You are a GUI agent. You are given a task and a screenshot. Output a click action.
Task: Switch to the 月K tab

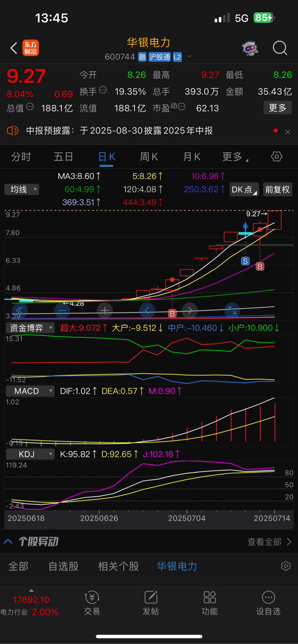point(192,157)
